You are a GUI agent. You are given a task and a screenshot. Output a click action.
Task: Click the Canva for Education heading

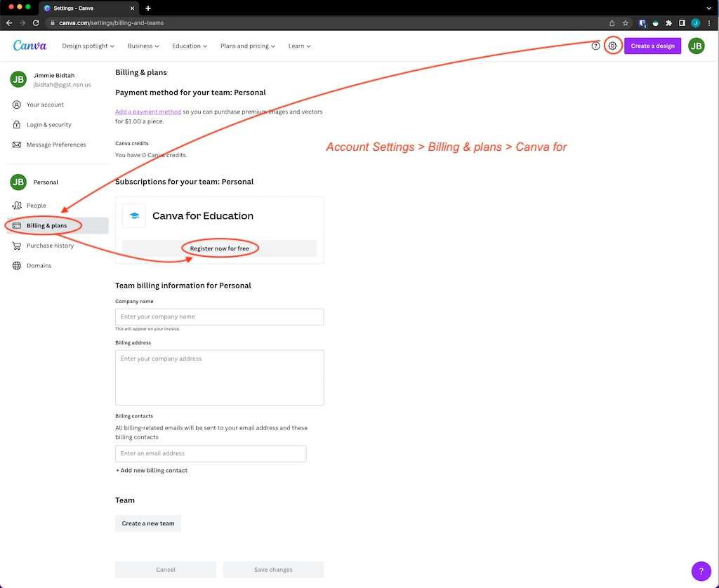click(203, 216)
